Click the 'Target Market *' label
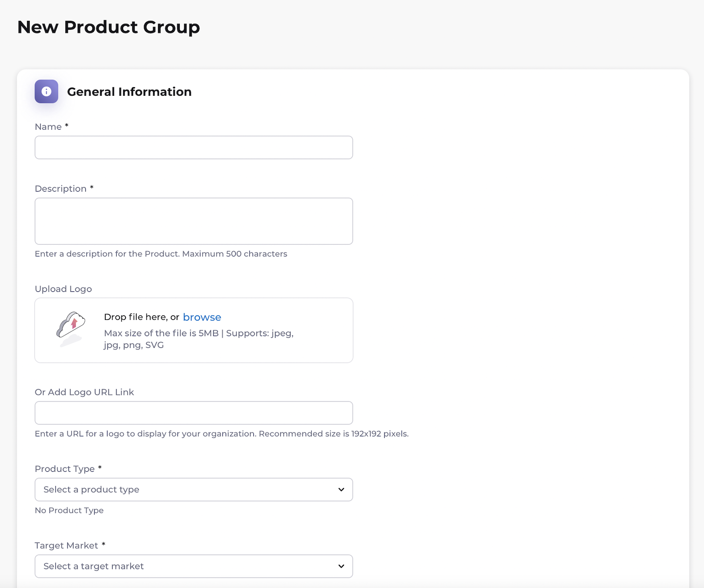704x588 pixels. click(x=70, y=545)
